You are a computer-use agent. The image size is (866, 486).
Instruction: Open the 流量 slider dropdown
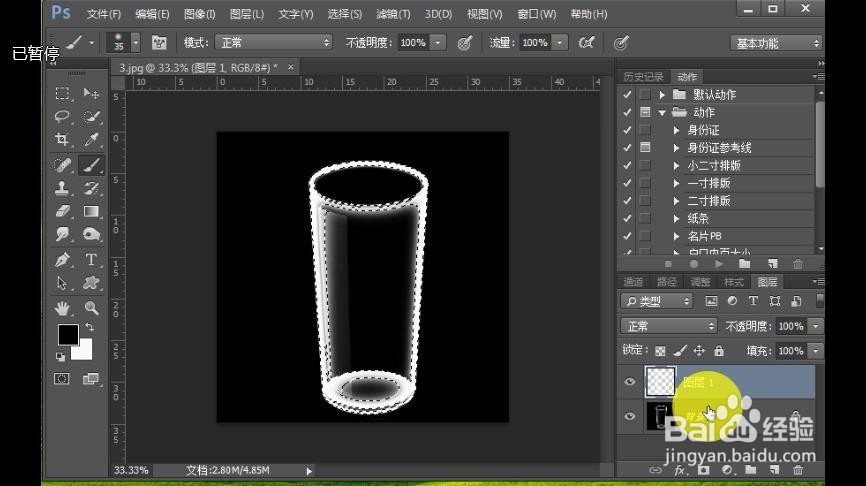click(560, 43)
